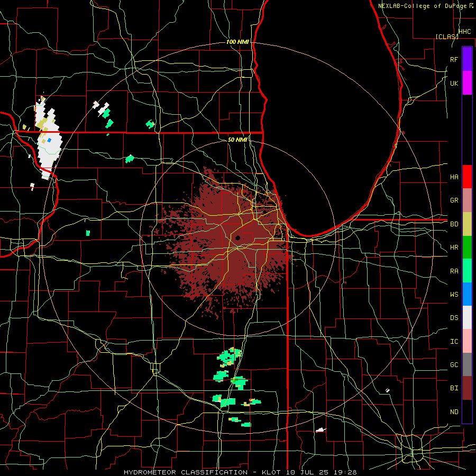Click the RF purple legend swatch

coord(467,59)
